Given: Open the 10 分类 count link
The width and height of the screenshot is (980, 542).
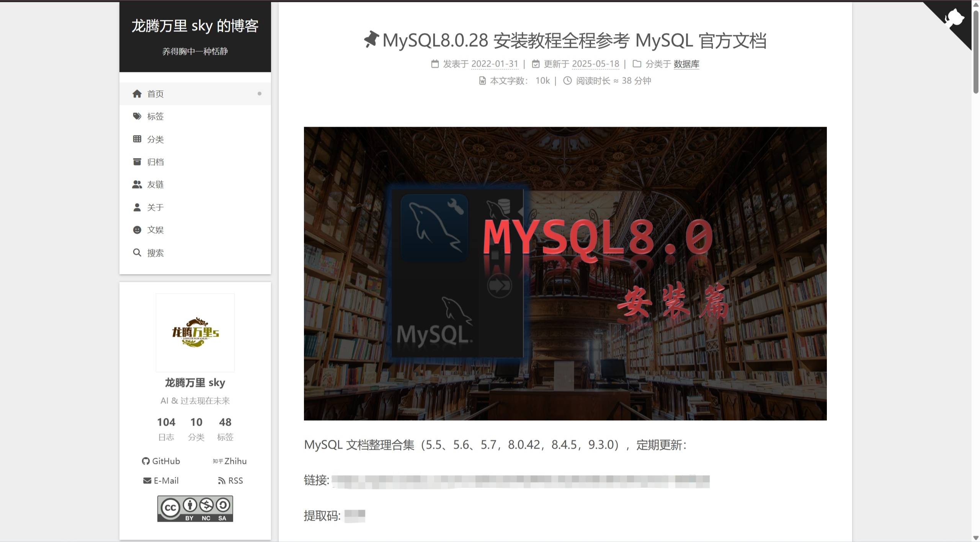Looking at the screenshot, I should pos(196,429).
